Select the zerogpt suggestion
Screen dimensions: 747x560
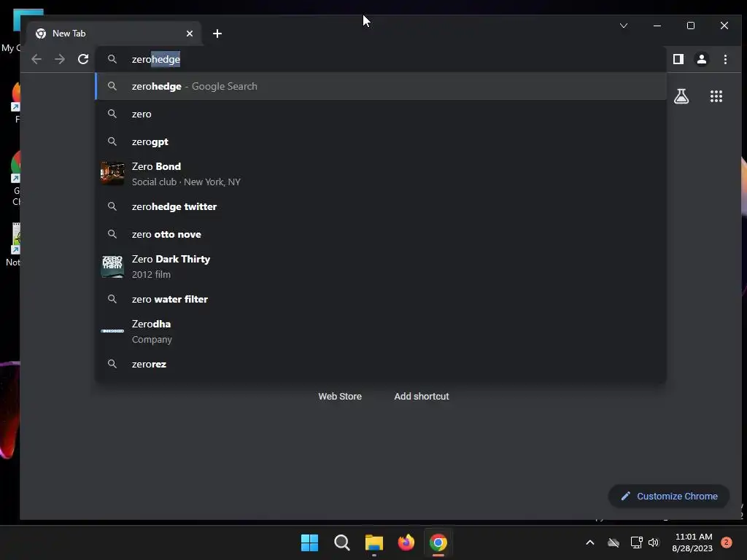381,141
